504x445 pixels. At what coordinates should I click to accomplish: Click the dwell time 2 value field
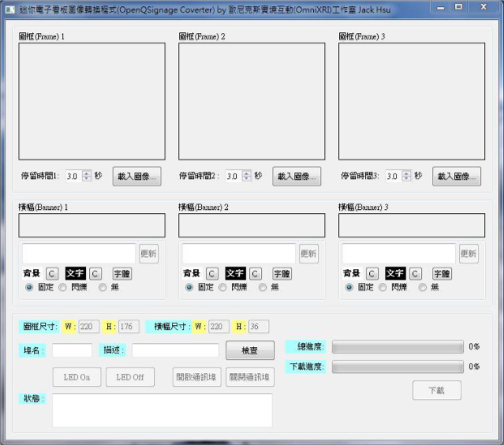coord(234,176)
